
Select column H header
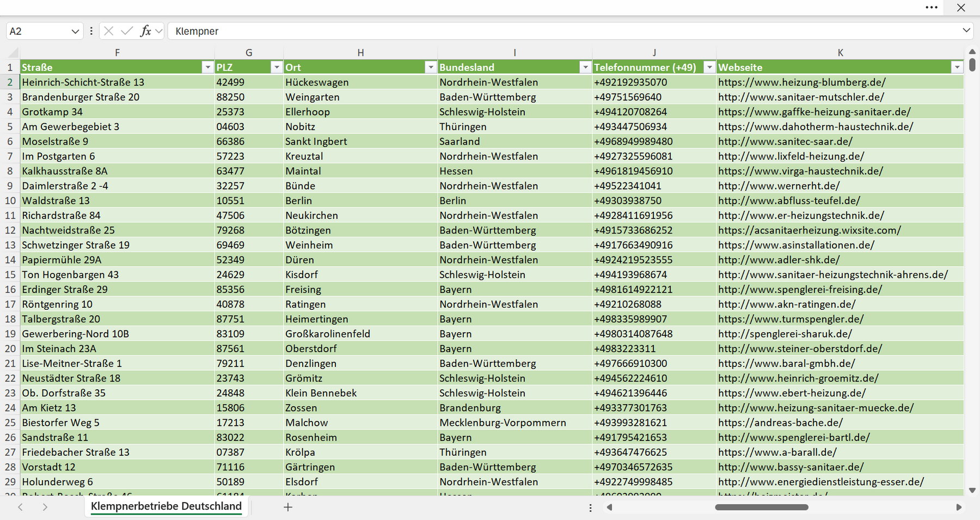pos(360,53)
